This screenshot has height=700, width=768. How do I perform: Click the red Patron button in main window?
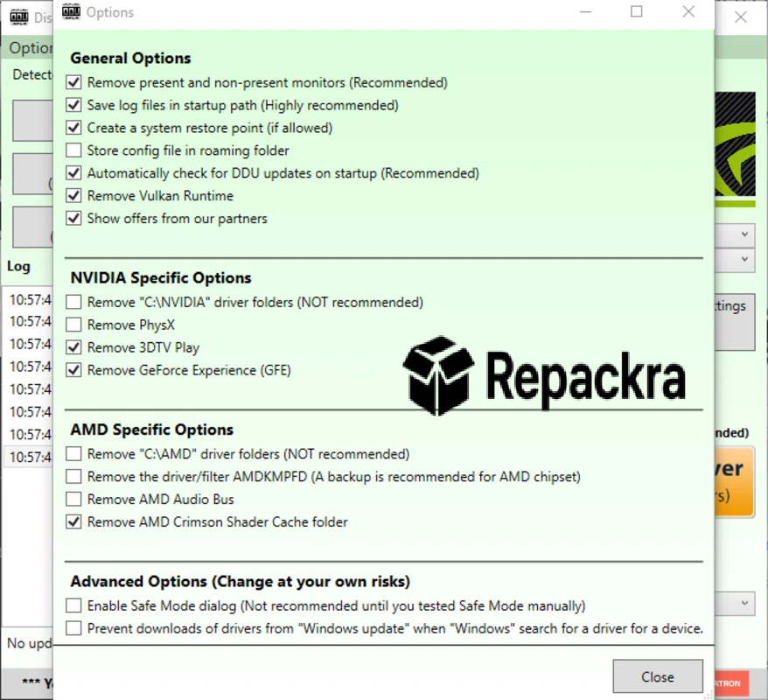click(732, 683)
